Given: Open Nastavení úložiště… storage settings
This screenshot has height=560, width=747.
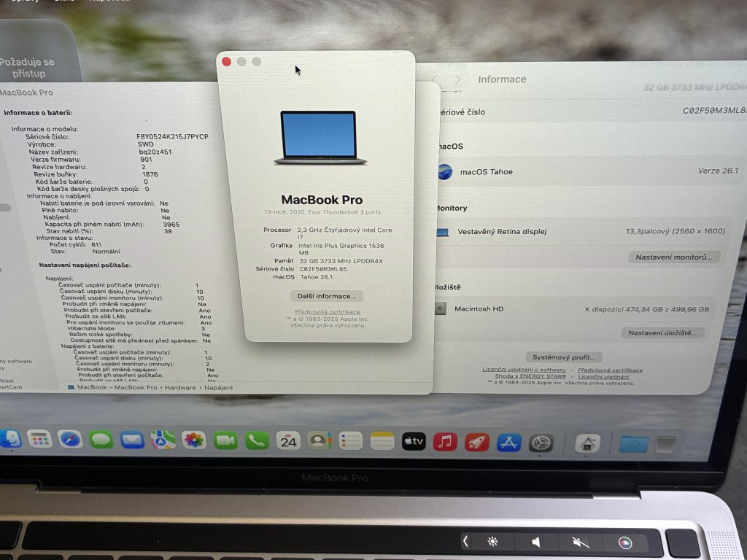Looking at the screenshot, I should [662, 332].
